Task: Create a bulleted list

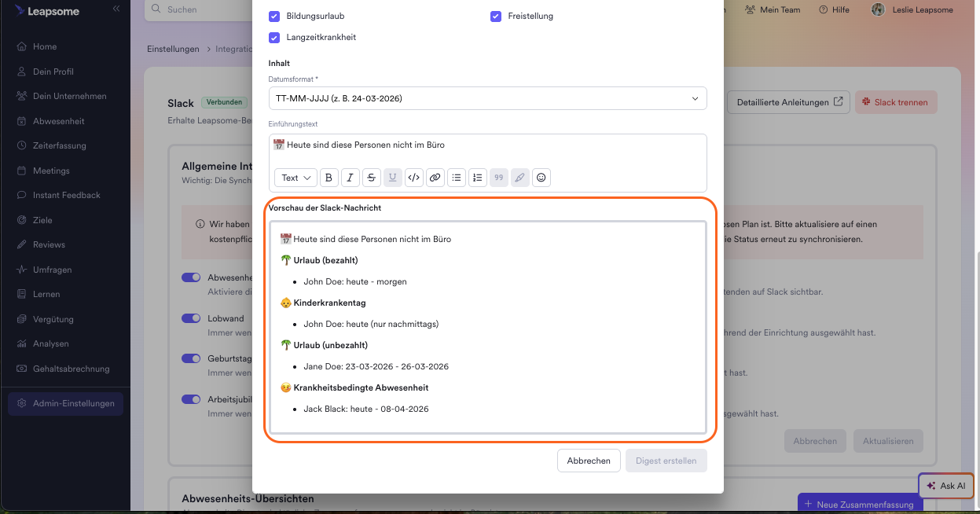Action: pos(457,178)
